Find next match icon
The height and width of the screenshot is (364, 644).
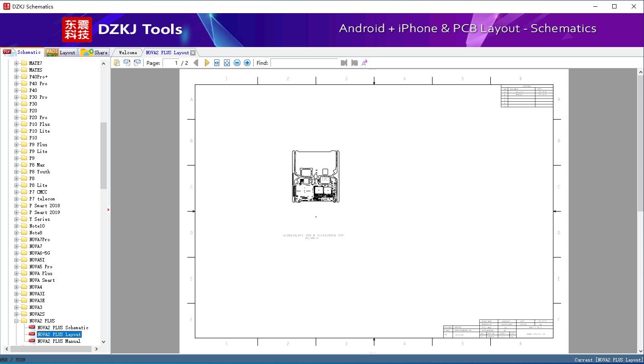pos(354,63)
